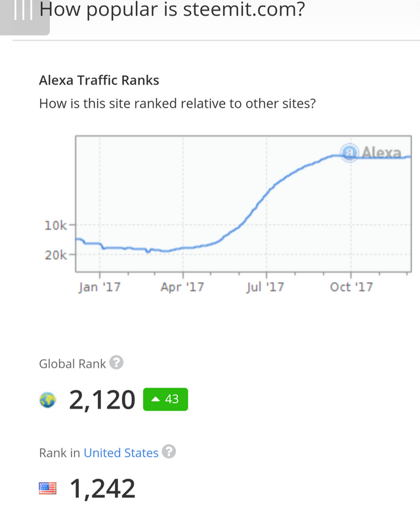The width and height of the screenshot is (420, 507).
Task: Click the Alexa logo watermark in chart
Action: 372,153
